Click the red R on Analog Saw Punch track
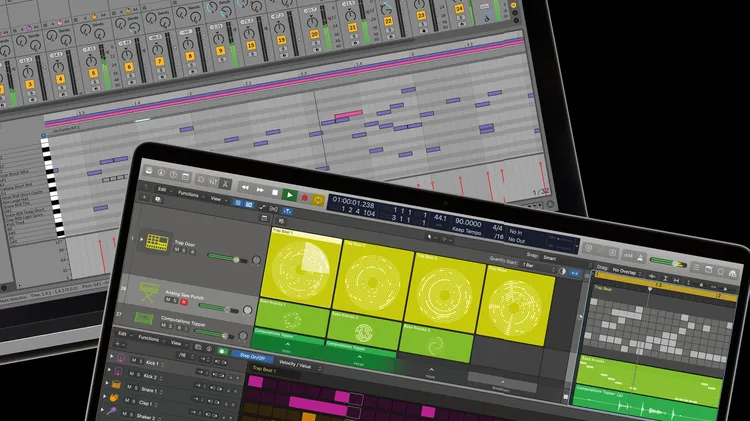This screenshot has height=421, width=750. [183, 302]
